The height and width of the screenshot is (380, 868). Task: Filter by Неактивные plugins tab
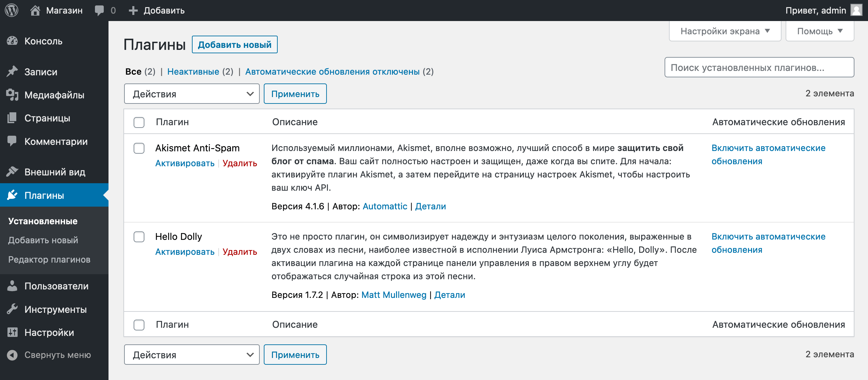click(193, 72)
